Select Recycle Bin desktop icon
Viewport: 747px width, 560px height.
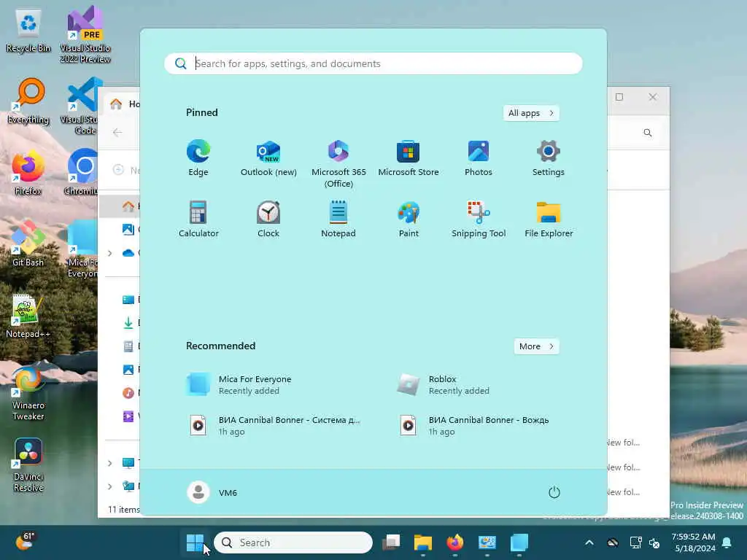point(28,31)
